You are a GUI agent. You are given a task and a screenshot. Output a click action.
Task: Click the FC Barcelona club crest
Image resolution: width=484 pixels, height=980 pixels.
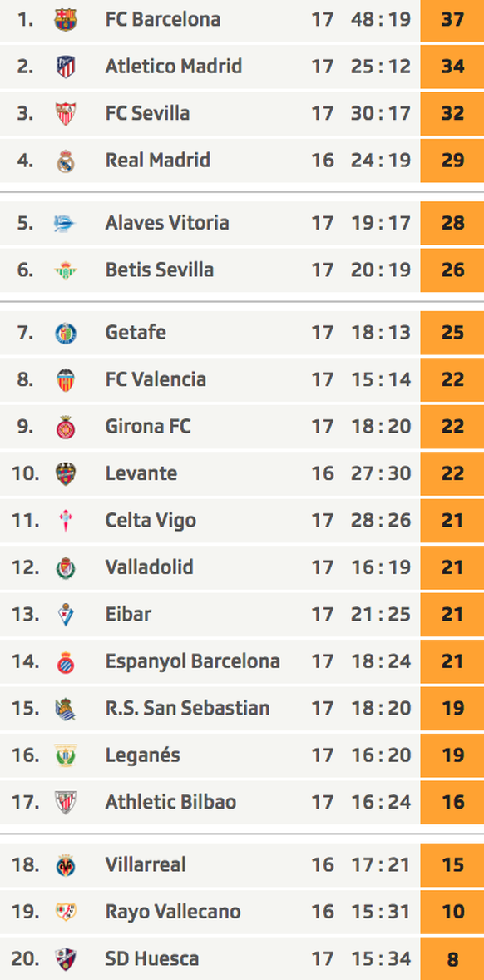(65, 20)
